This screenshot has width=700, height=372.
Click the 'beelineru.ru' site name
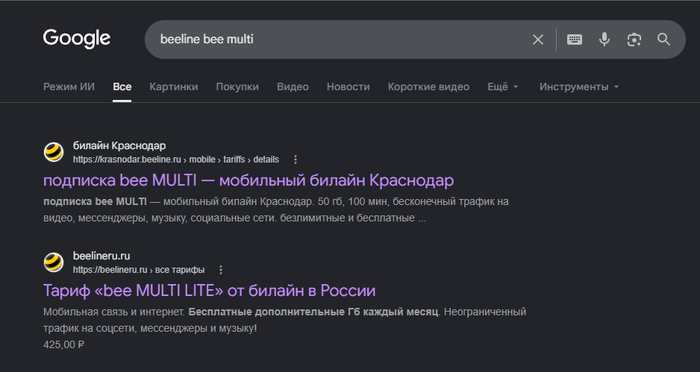pyautogui.click(x=101, y=256)
